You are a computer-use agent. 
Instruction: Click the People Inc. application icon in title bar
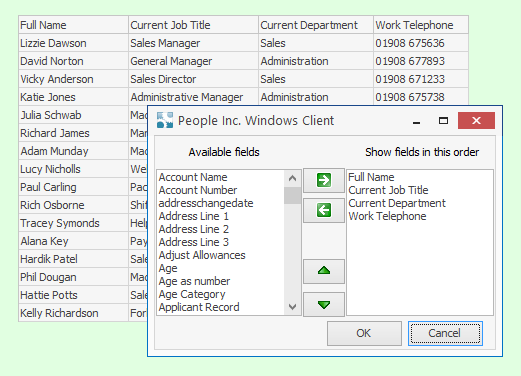point(165,120)
